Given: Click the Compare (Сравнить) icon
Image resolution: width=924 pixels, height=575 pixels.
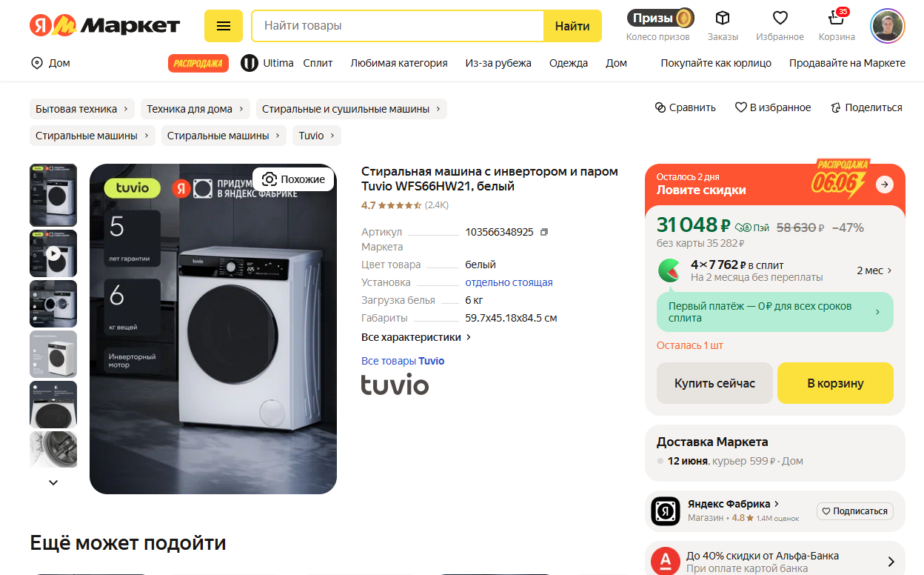Looking at the screenshot, I should 660,107.
